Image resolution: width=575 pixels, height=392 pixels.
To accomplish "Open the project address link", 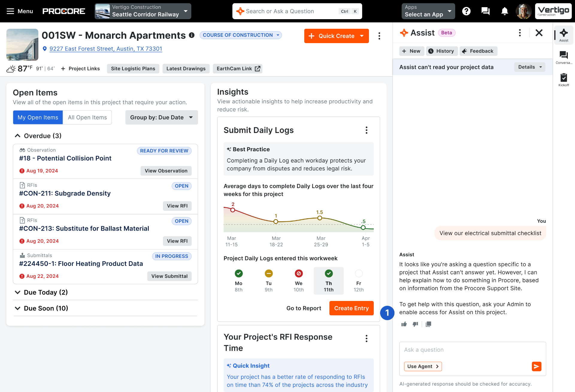I will coord(106,49).
